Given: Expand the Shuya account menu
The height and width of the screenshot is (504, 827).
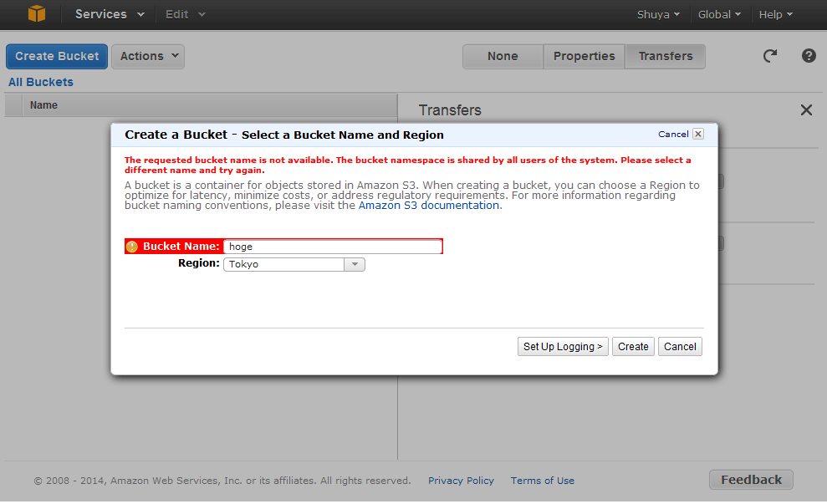Looking at the screenshot, I should coord(658,14).
